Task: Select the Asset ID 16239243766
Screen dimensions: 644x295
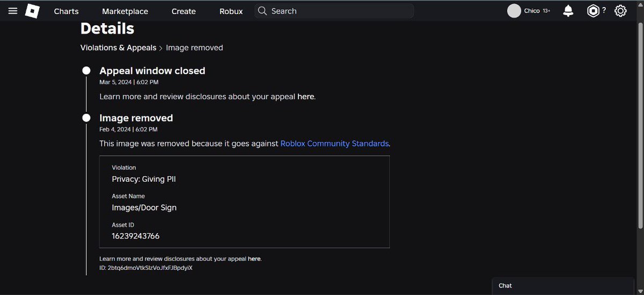Action: pos(136,236)
